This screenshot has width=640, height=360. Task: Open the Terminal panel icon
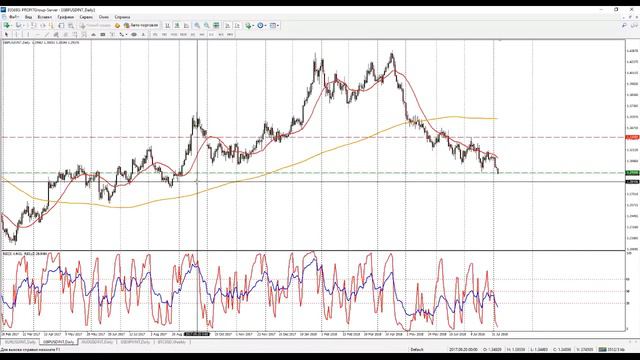click(x=61, y=25)
